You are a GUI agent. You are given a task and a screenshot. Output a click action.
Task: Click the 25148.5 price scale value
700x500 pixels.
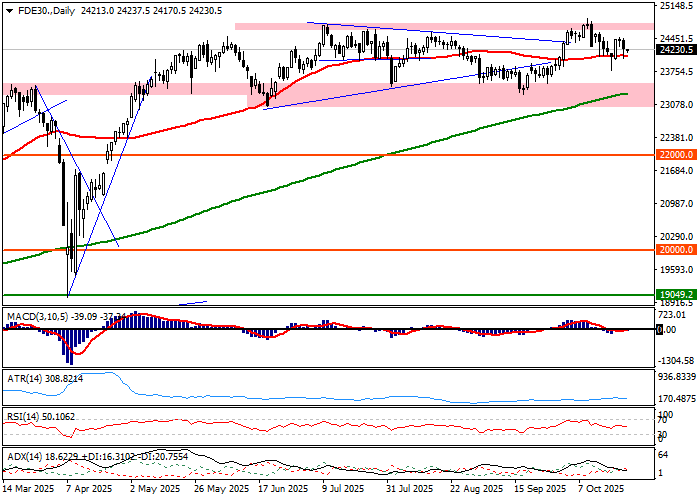coord(676,5)
